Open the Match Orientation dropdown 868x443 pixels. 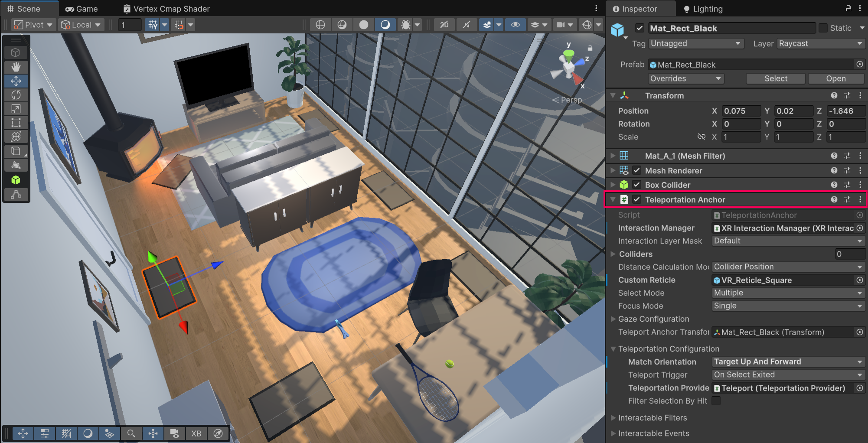tap(788, 362)
